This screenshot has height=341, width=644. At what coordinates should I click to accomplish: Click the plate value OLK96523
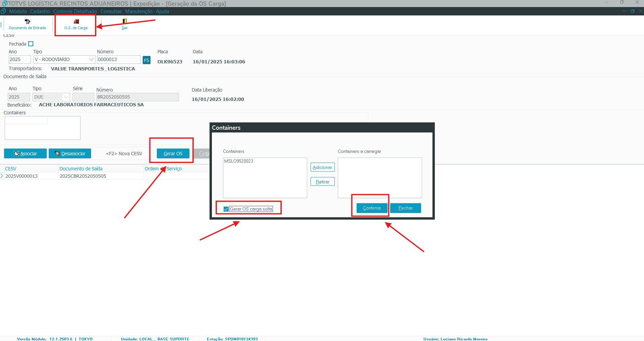170,62
